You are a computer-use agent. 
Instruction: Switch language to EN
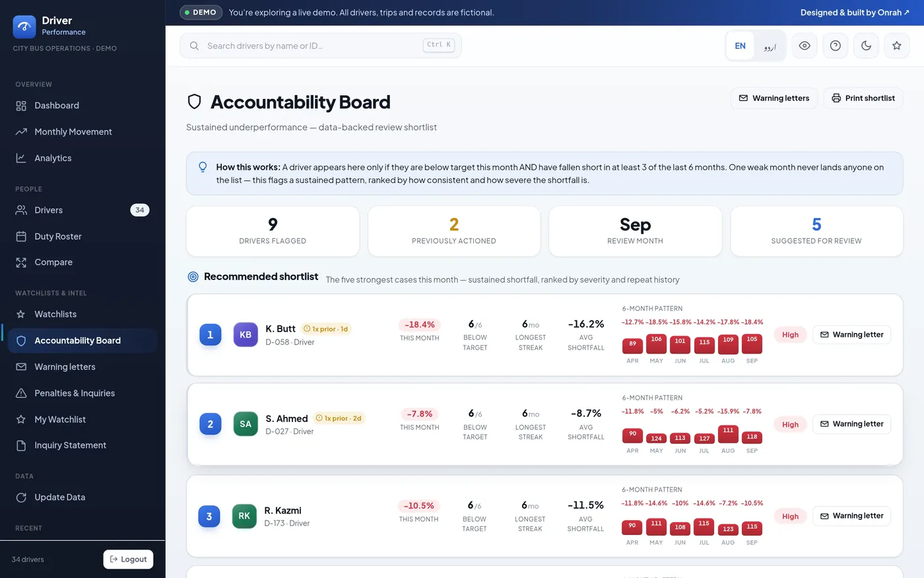741,46
